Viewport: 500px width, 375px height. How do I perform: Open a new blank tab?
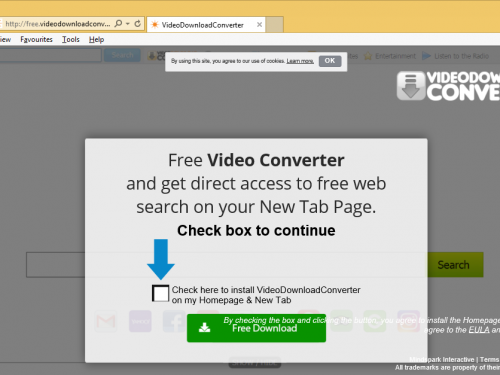click(275, 25)
